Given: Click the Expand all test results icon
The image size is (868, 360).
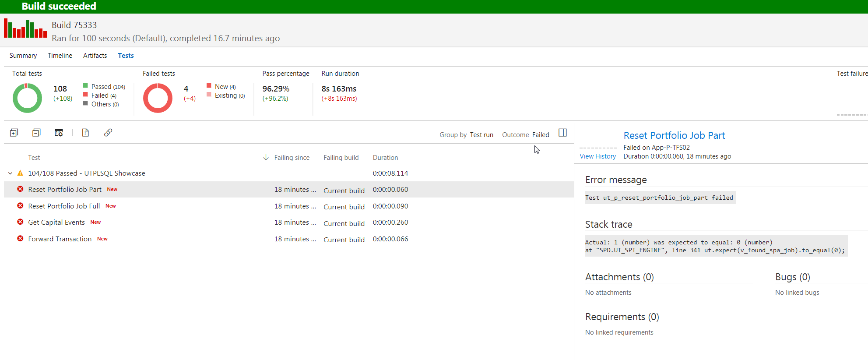Looking at the screenshot, I should click(x=14, y=133).
